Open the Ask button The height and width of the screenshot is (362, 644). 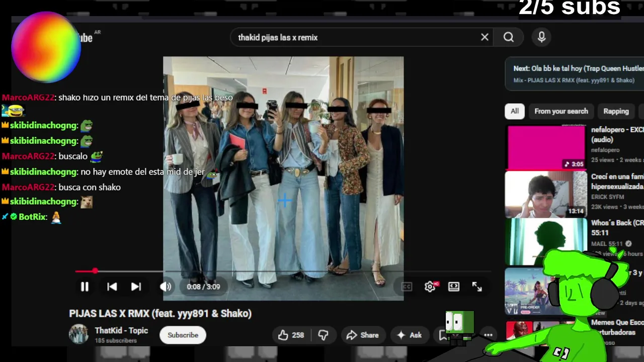(409, 335)
